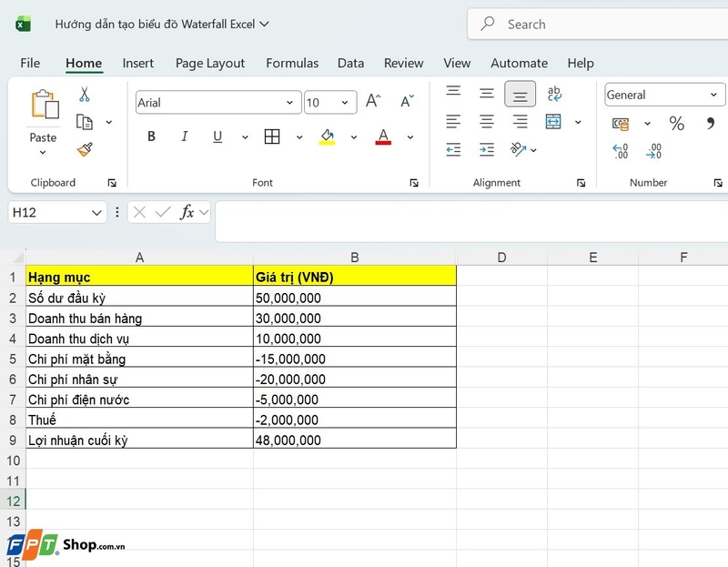Image resolution: width=728 pixels, height=567 pixels.
Task: Select the Format Painter brush
Action: tap(85, 149)
